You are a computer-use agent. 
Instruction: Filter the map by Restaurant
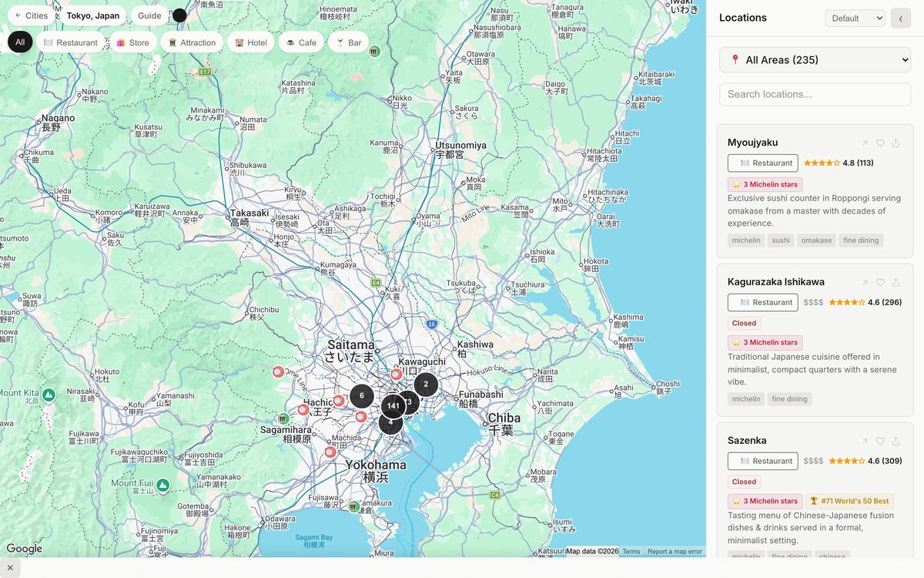(71, 42)
